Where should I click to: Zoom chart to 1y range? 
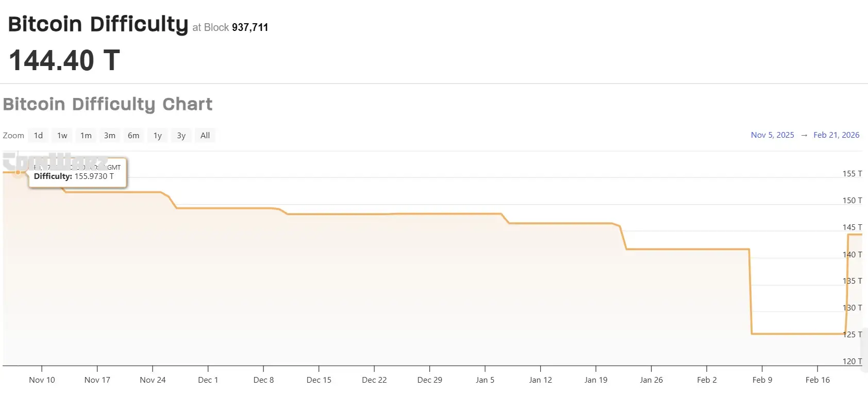[x=158, y=136]
